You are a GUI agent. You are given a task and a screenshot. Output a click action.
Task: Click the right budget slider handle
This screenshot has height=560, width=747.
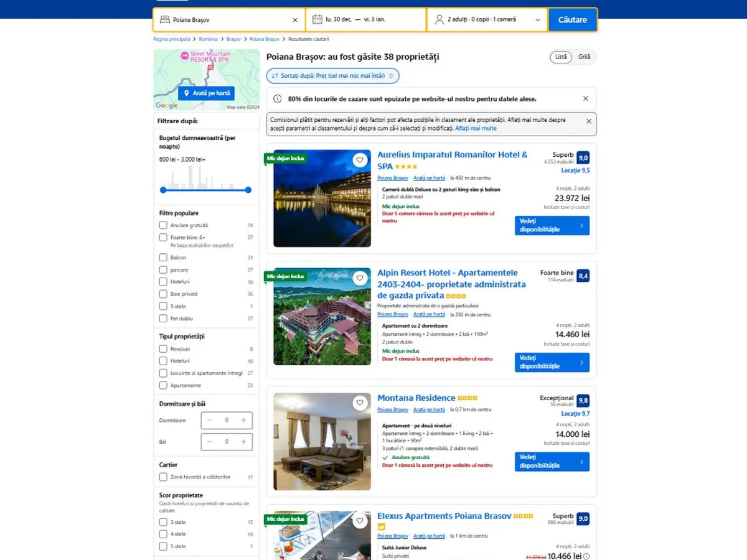(248, 190)
